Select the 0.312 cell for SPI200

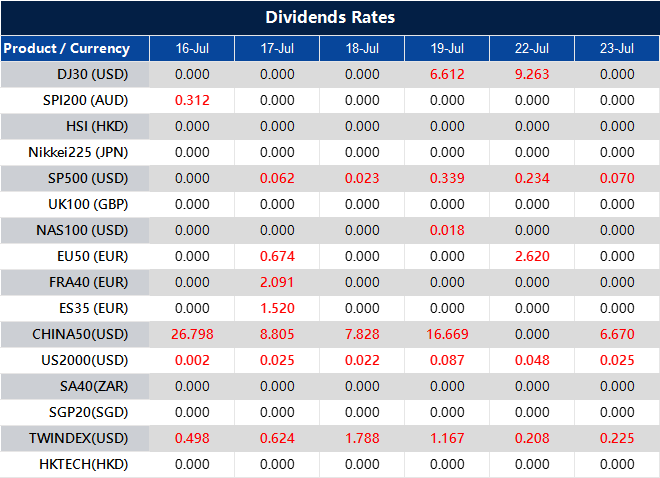click(192, 100)
